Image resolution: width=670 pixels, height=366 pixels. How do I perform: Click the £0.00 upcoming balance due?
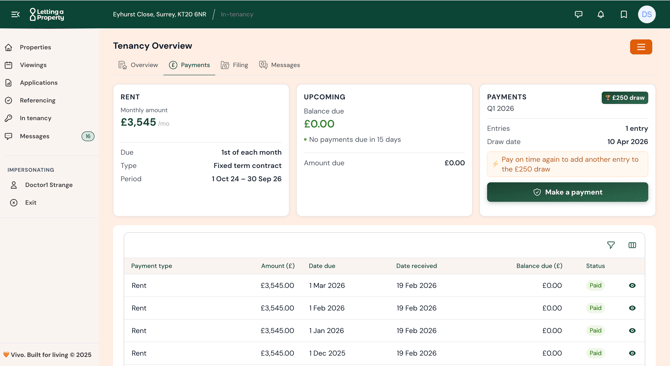coord(319,124)
